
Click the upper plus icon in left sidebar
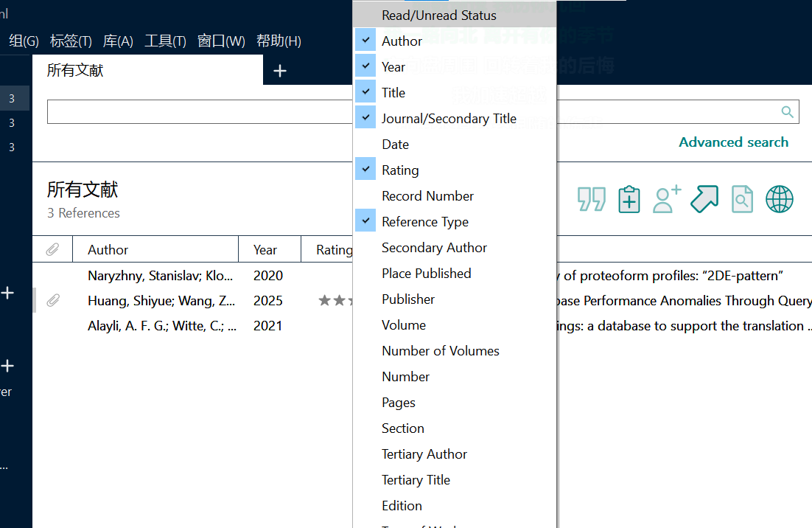coord(7,293)
